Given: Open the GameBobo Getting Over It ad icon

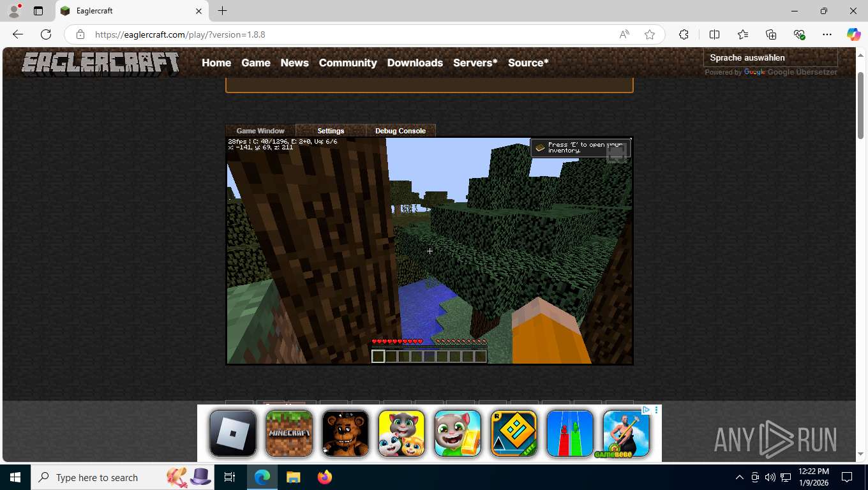Looking at the screenshot, I should (x=626, y=433).
